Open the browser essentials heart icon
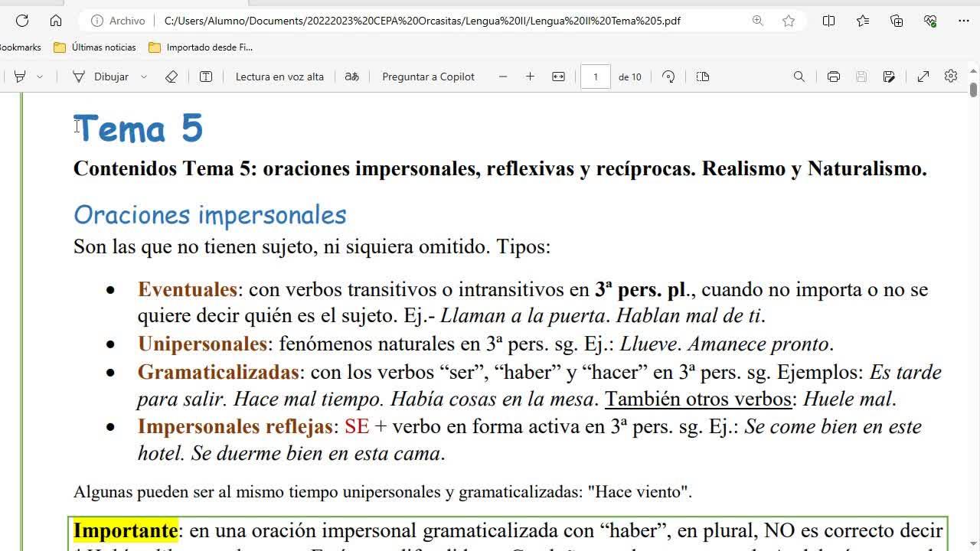This screenshot has width=980, height=551. click(x=931, y=21)
